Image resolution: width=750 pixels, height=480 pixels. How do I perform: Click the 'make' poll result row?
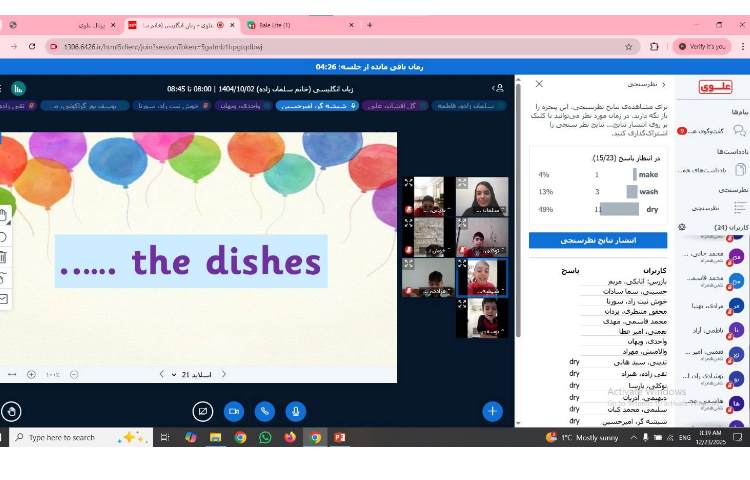click(598, 175)
